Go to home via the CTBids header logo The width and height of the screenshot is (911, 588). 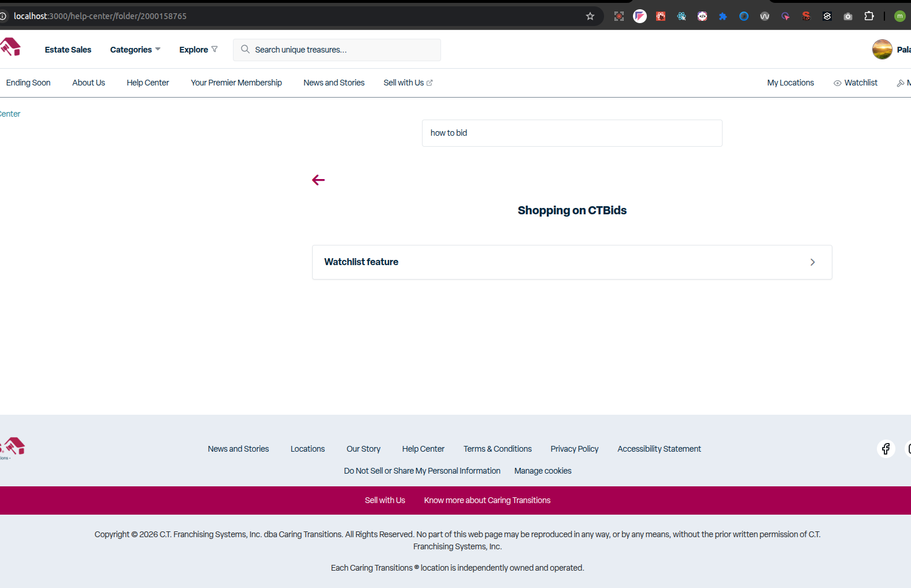10,47
